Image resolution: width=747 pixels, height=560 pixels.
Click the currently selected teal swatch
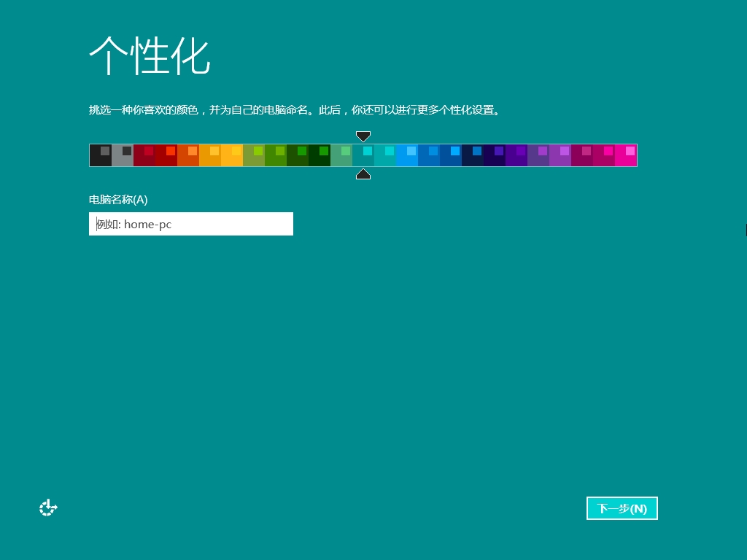click(x=363, y=155)
